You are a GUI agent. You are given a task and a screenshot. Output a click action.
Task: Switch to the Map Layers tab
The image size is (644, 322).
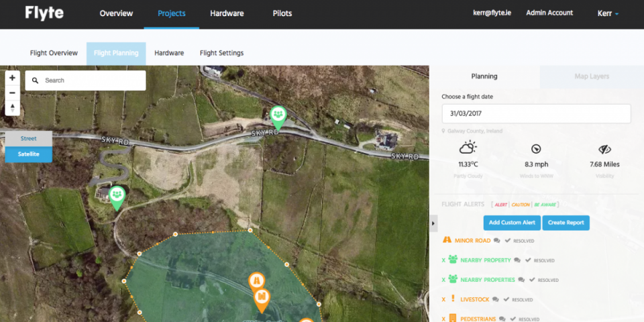pos(591,76)
